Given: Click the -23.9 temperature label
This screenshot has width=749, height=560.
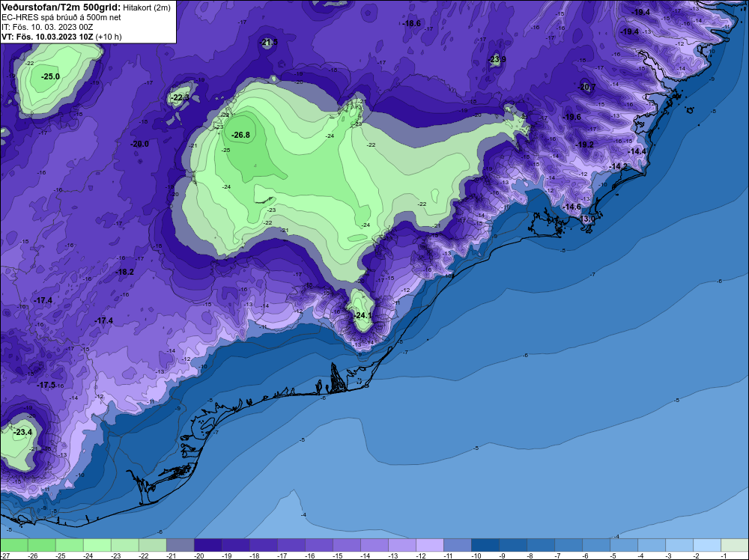Looking at the screenshot, I should [x=497, y=60].
